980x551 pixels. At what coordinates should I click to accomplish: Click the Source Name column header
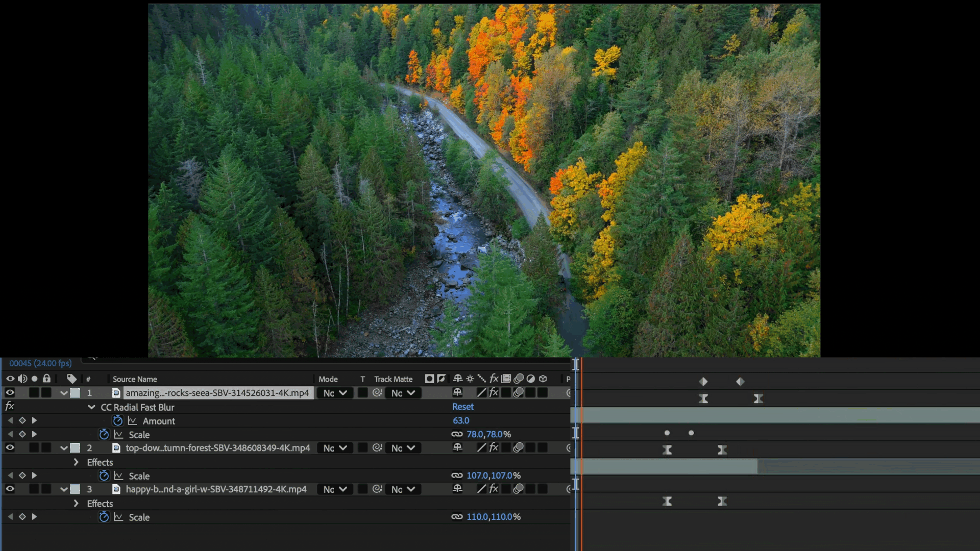pyautogui.click(x=135, y=379)
